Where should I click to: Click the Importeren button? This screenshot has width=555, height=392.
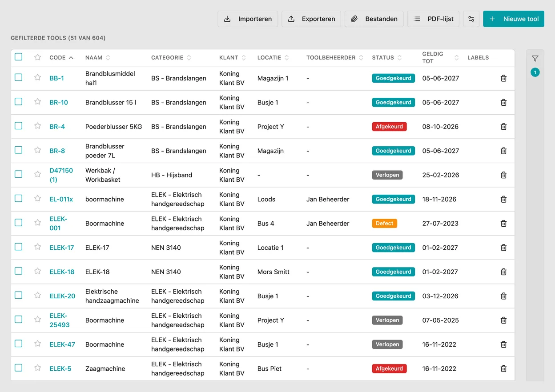[248, 19]
